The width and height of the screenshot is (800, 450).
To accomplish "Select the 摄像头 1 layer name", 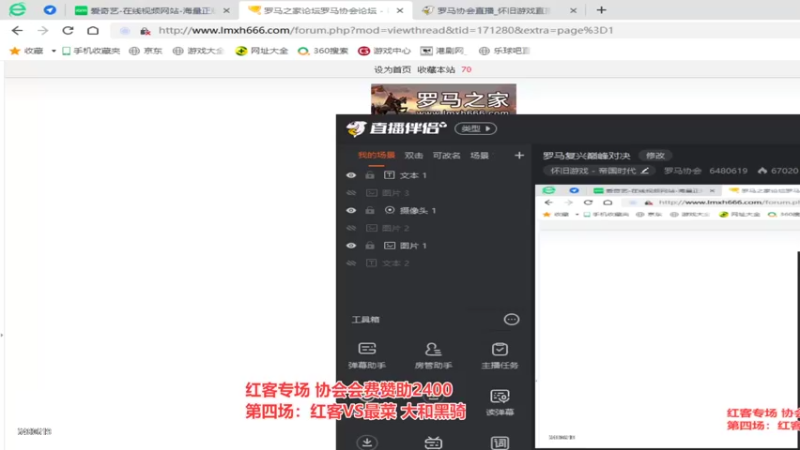I will [418, 211].
